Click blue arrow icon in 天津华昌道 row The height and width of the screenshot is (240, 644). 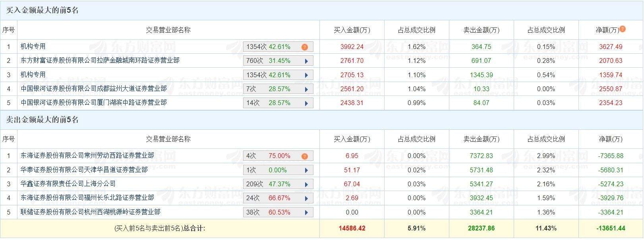coord(306,170)
